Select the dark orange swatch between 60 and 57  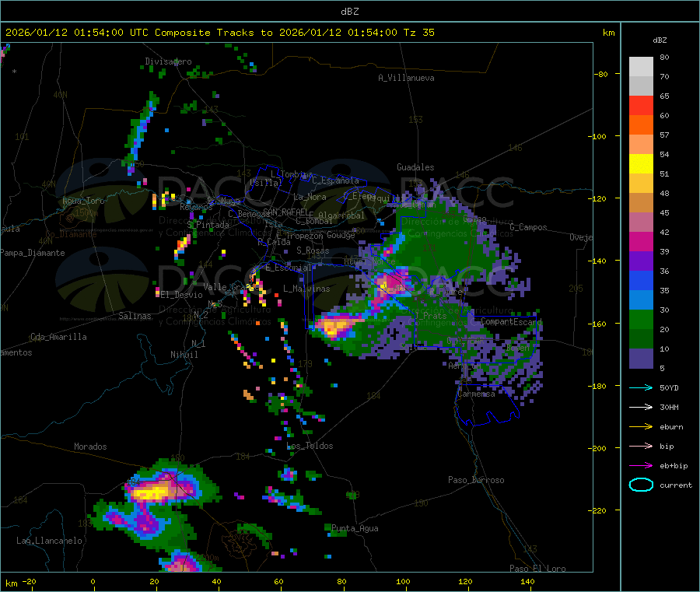[641, 125]
